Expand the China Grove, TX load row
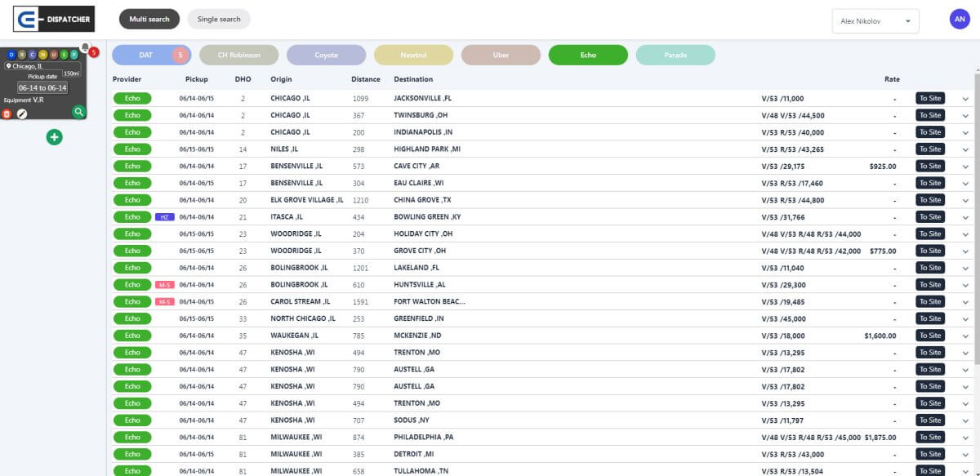This screenshot has width=980, height=476. [x=965, y=200]
